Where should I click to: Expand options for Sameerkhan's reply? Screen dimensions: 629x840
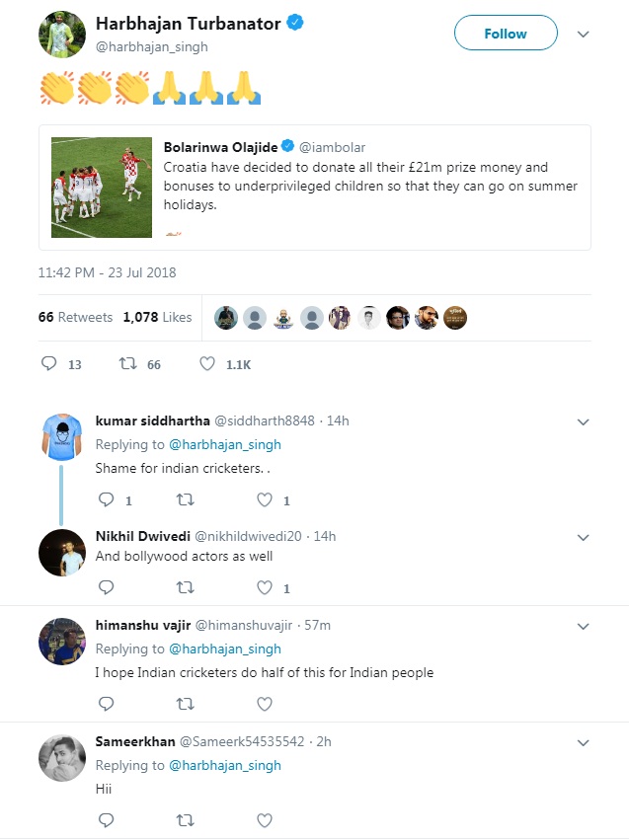tap(583, 741)
